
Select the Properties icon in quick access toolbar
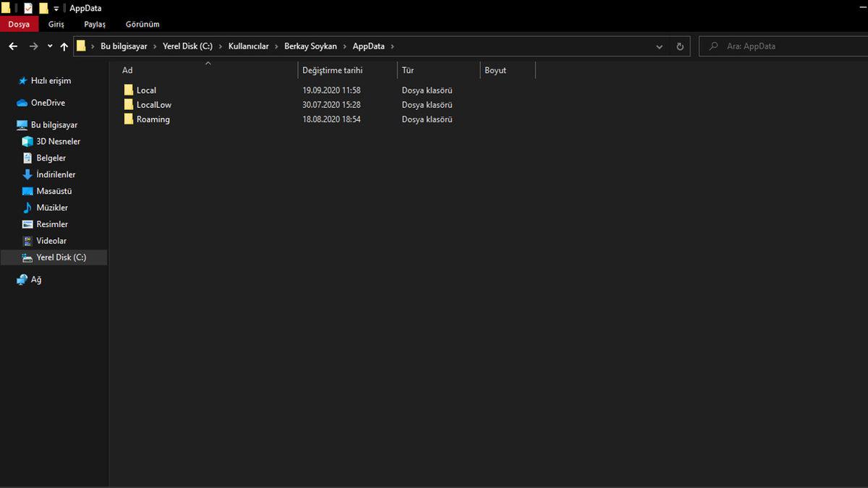tap(27, 8)
